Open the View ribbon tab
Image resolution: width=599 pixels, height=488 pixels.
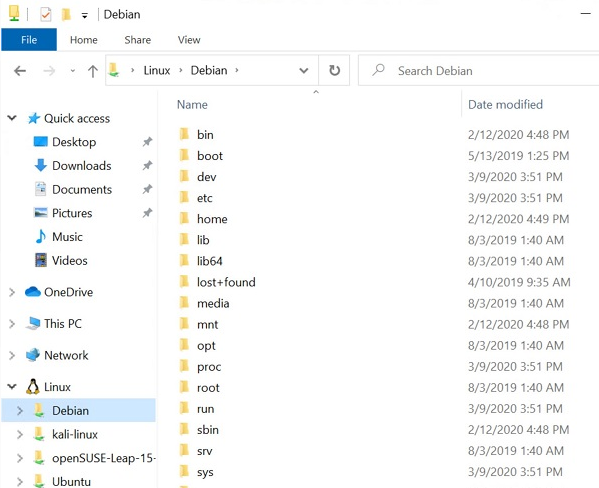pyautogui.click(x=189, y=40)
